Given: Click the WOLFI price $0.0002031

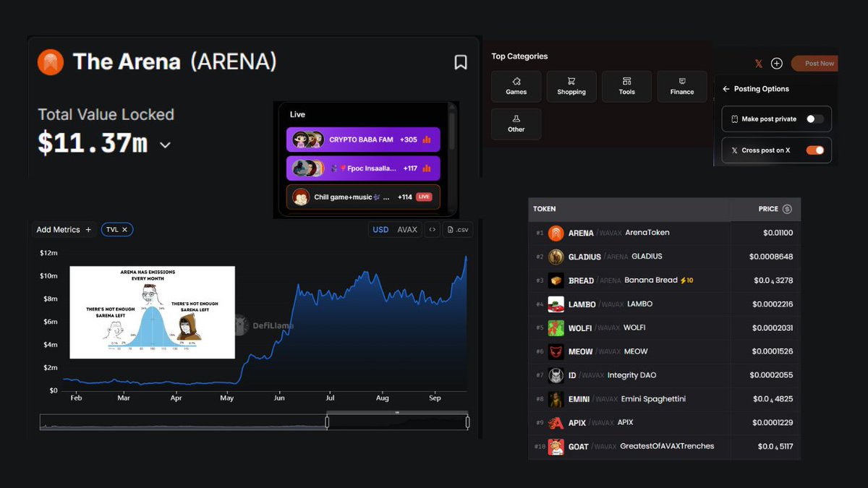Looking at the screenshot, I should coord(773,328).
